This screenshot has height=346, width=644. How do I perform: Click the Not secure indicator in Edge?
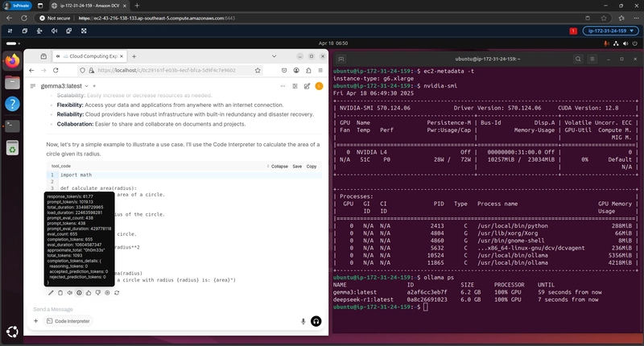tap(55, 18)
